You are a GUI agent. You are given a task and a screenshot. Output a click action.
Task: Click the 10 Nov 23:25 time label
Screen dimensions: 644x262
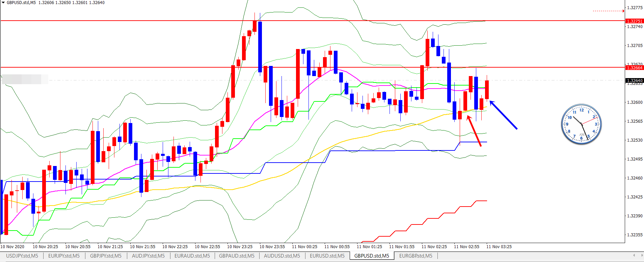(x=240, y=246)
